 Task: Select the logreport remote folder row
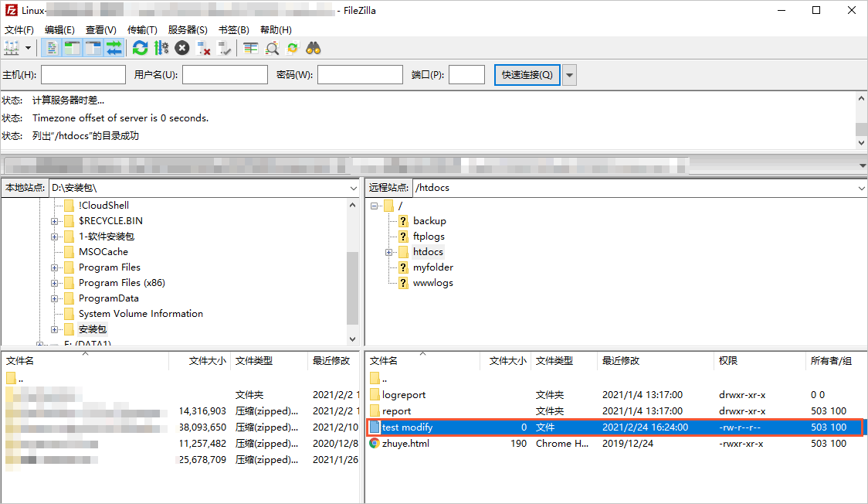point(615,395)
